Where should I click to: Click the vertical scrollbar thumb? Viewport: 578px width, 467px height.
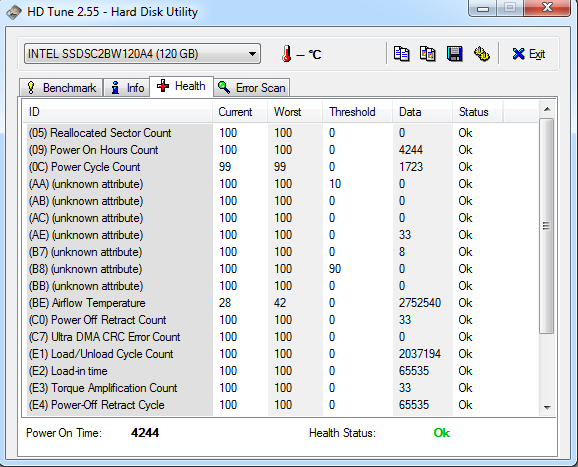pos(547,226)
